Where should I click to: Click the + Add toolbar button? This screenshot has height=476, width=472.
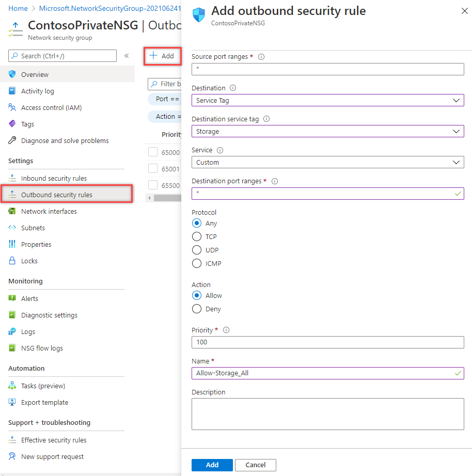162,56
